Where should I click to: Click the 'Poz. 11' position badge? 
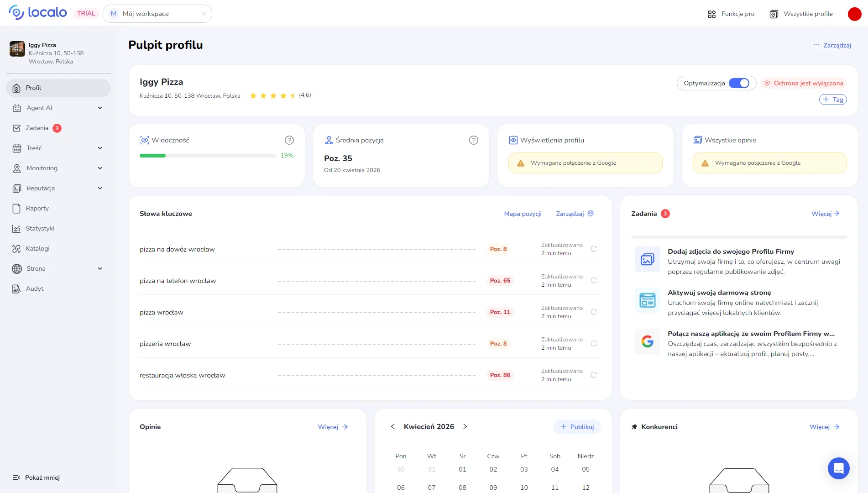click(x=500, y=312)
